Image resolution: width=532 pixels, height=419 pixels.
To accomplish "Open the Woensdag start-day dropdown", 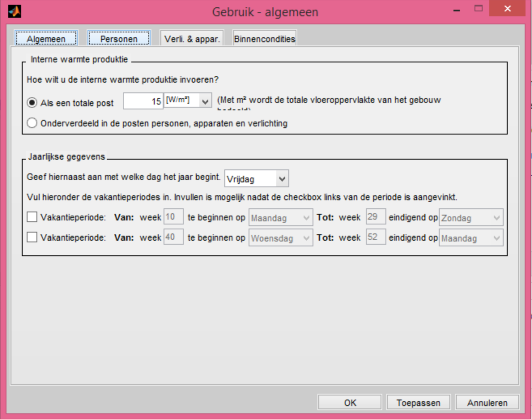I will point(281,238).
